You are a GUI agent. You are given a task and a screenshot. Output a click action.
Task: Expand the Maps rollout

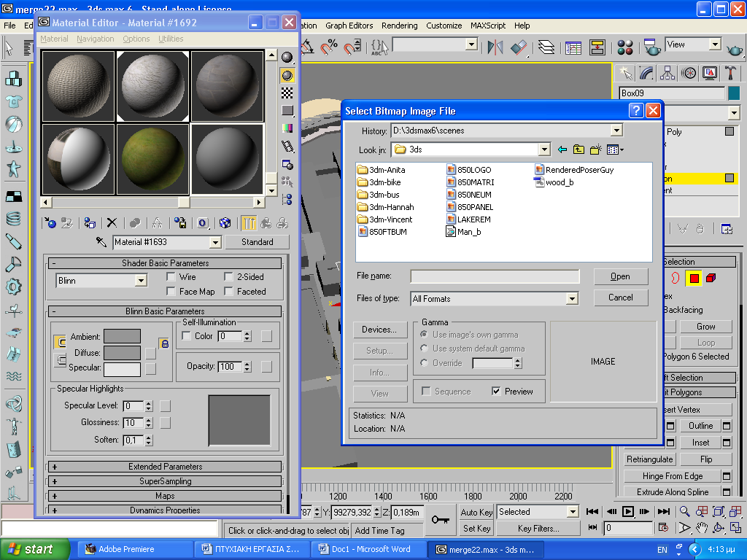click(166, 496)
